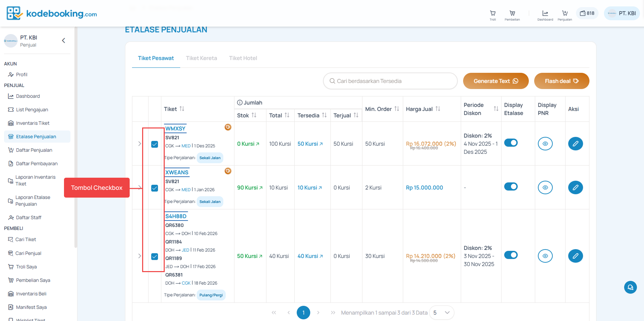The height and width of the screenshot is (321, 644).
Task: Expand the WMXSY row details chevron
Action: point(140,143)
